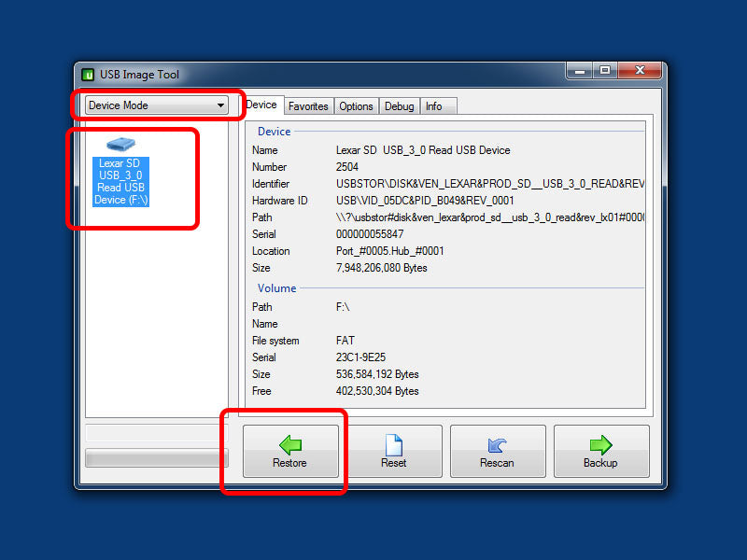
Task: Click the Reset button
Action: click(394, 451)
